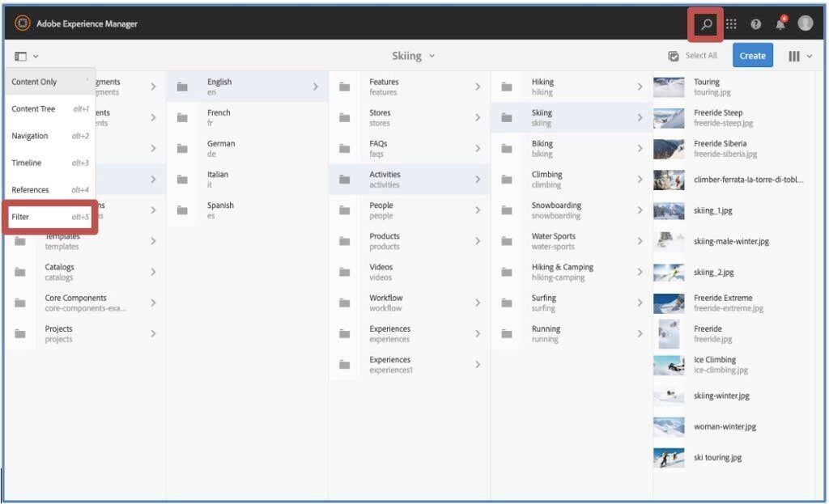Viewport: 829px width, 504px height.
Task: Open the FAQs folder
Action: tap(409, 149)
